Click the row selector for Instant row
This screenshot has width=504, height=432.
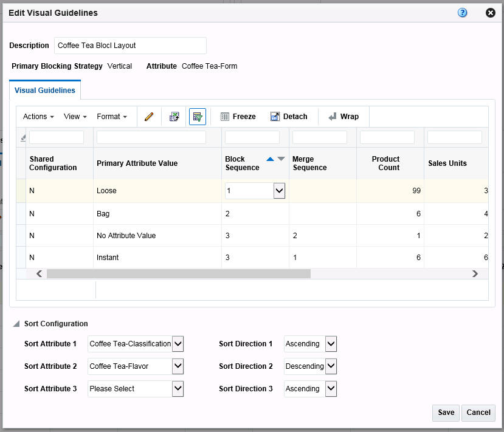pyautogui.click(x=21, y=257)
